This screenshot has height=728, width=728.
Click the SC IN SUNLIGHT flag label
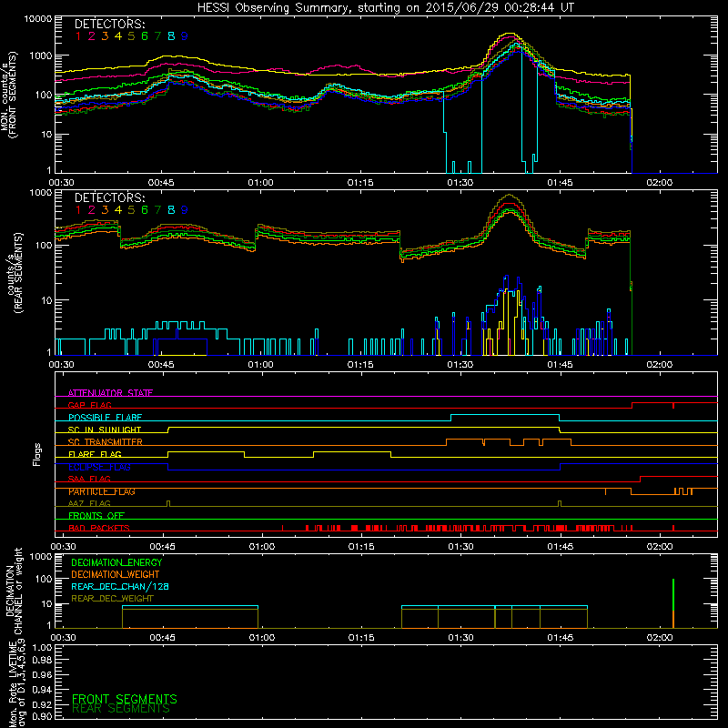point(105,430)
